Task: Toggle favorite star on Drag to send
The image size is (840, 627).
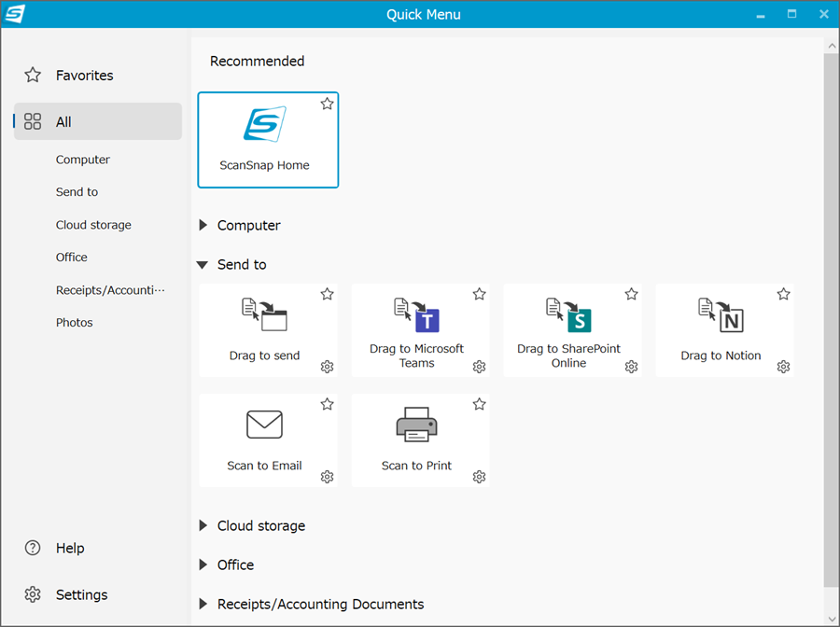Action: 328,294
